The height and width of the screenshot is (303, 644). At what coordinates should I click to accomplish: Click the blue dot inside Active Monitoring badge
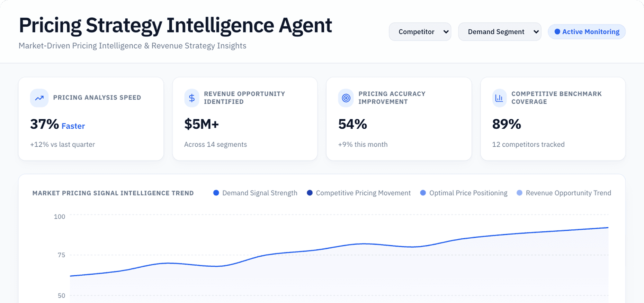pyautogui.click(x=557, y=31)
